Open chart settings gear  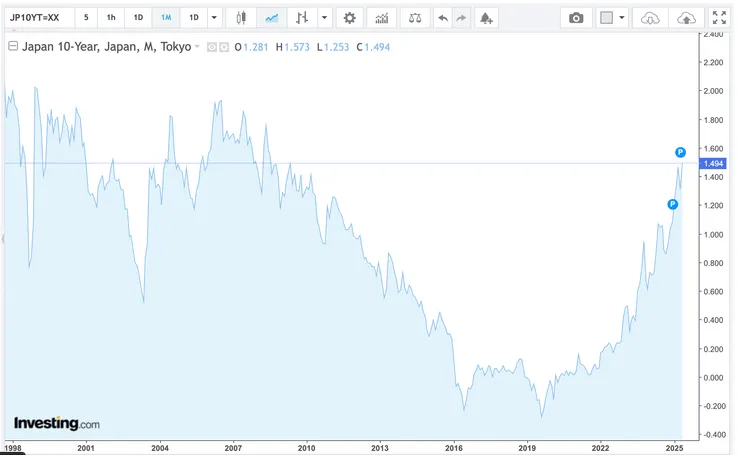coord(349,18)
